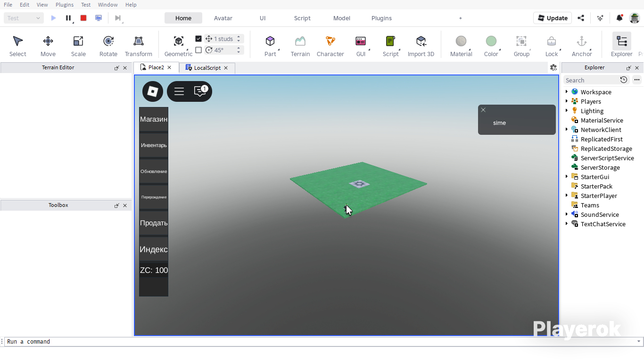Toggle the Anchor tool

pos(582,46)
